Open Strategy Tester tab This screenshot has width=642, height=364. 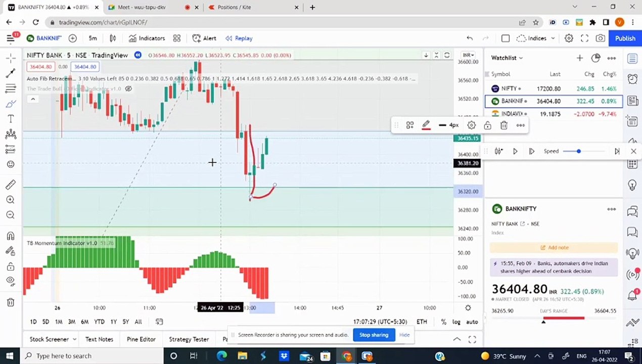(x=189, y=339)
